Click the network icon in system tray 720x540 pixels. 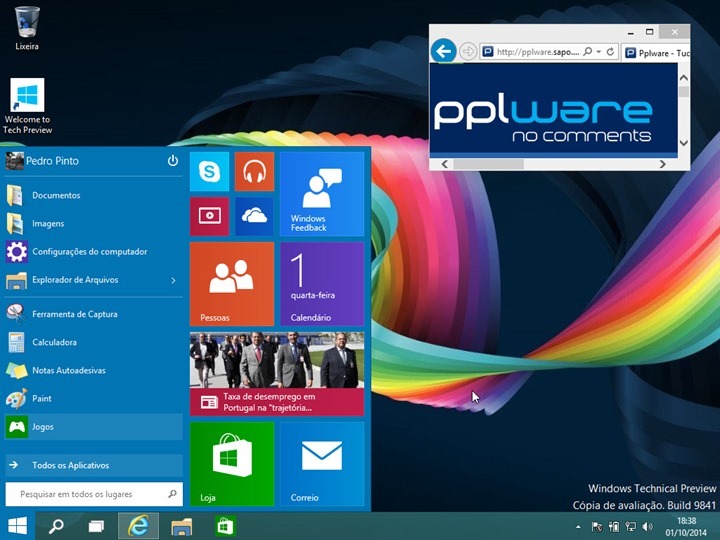pos(631,527)
